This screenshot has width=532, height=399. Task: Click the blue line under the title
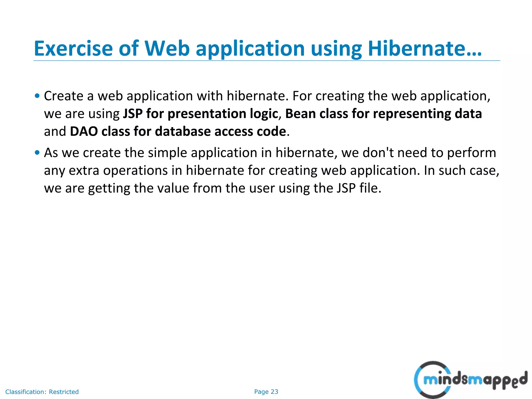pos(267,61)
